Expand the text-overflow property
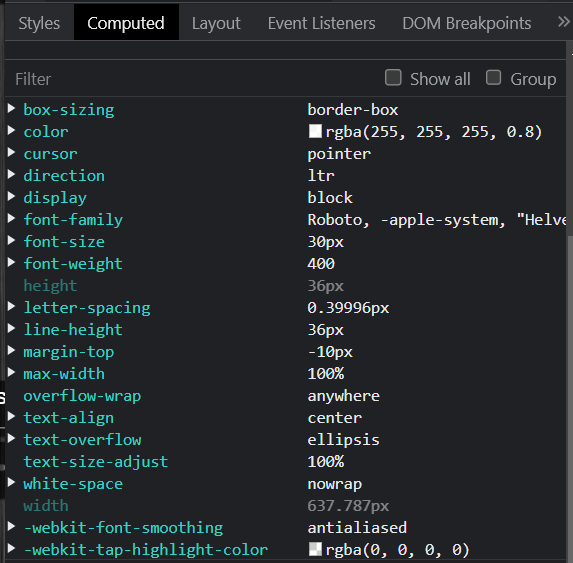This screenshot has width=573, height=563. 11,438
